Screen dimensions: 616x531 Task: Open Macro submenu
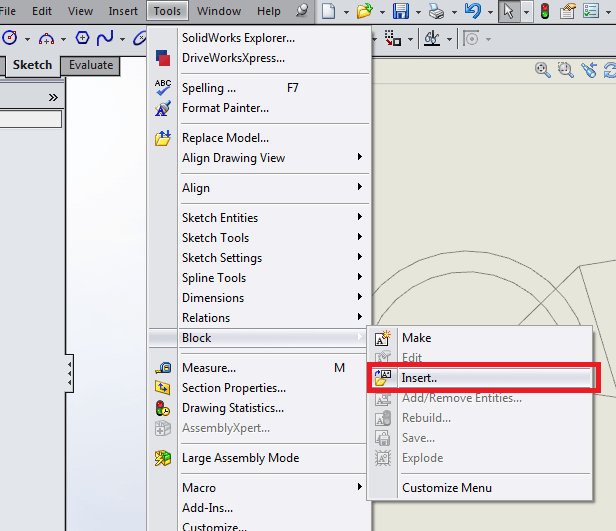(259, 488)
